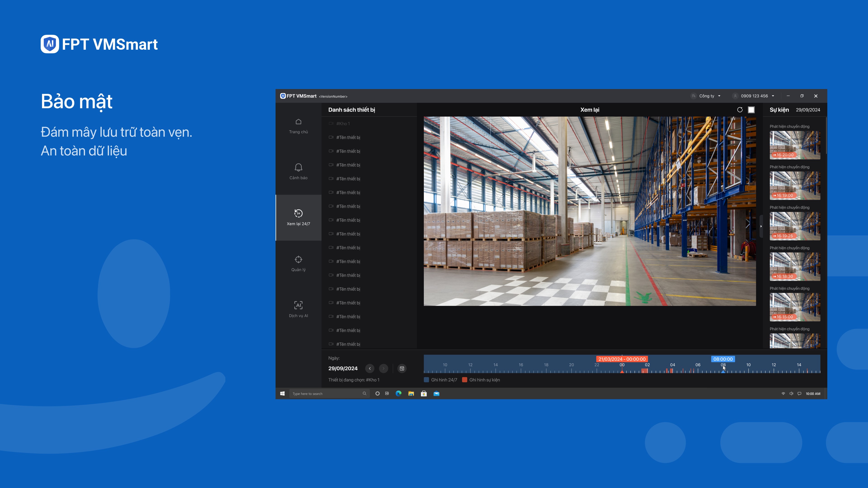Click the red 21/03/2024 - 00:00:00 timeline marker

(x=622, y=359)
